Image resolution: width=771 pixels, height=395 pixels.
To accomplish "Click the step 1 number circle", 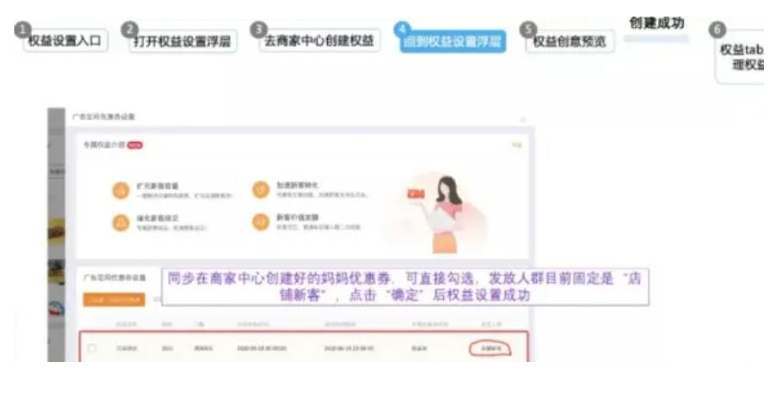I will 22,30.
